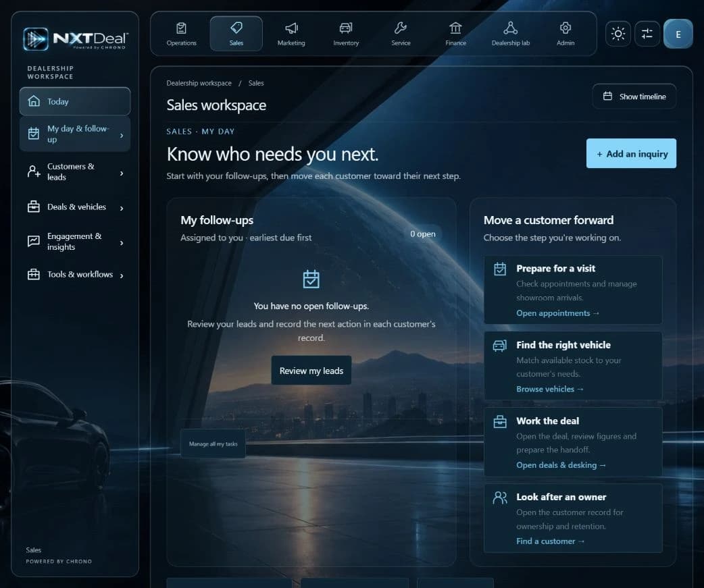Image resolution: width=704 pixels, height=588 pixels.
Task: Click the My day calendar-check icon
Action: pos(34,133)
